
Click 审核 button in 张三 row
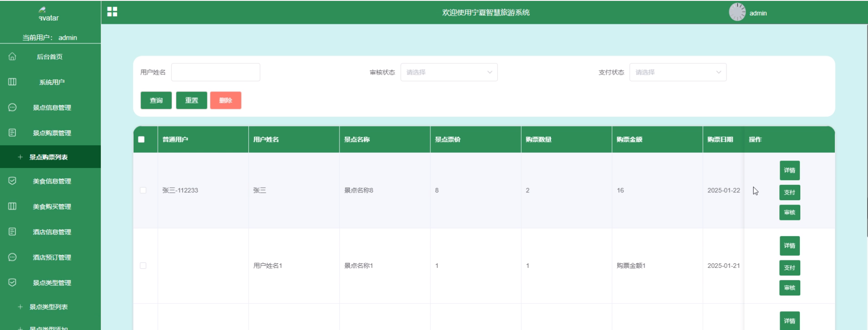pos(790,212)
